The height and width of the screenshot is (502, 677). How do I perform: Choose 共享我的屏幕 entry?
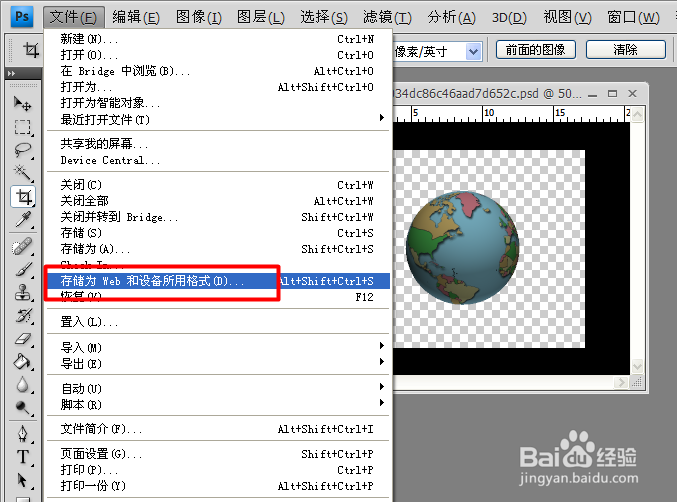pos(218,143)
